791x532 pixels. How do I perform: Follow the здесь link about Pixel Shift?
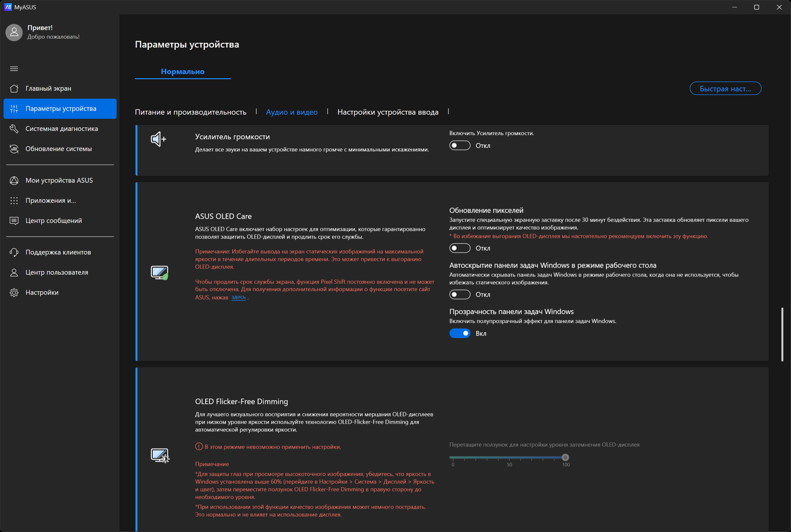[x=238, y=297]
